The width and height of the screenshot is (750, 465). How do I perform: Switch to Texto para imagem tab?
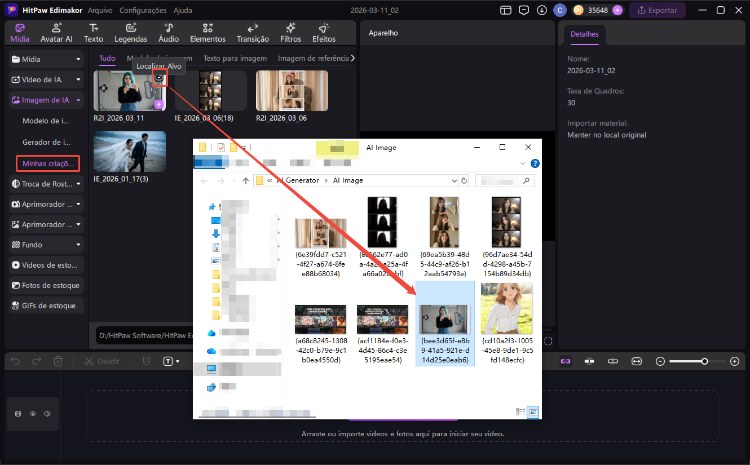234,59
